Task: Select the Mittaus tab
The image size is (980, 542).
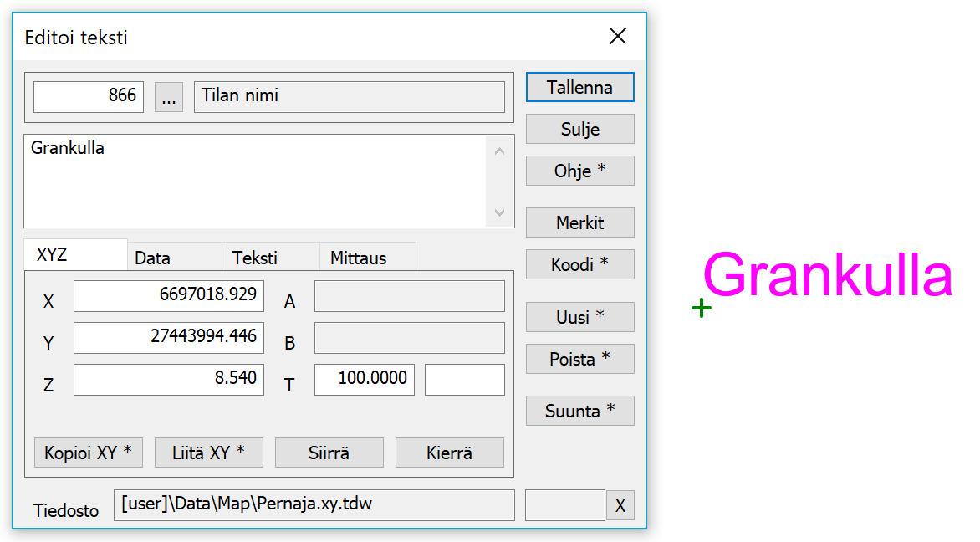Action: point(358,258)
